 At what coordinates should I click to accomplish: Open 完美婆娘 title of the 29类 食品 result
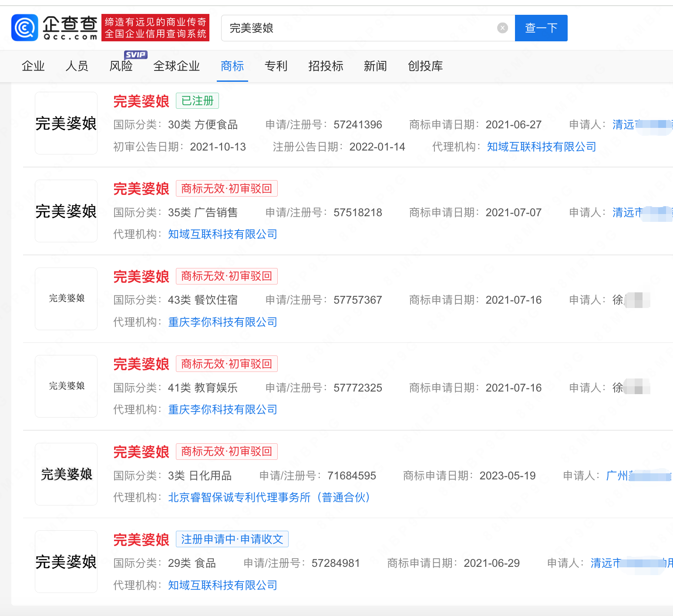coord(141,540)
